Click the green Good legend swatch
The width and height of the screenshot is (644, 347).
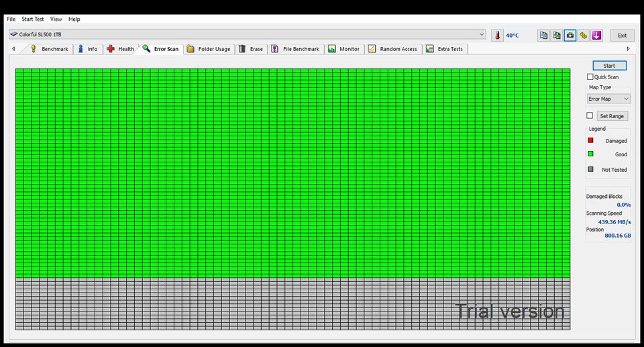(x=590, y=154)
